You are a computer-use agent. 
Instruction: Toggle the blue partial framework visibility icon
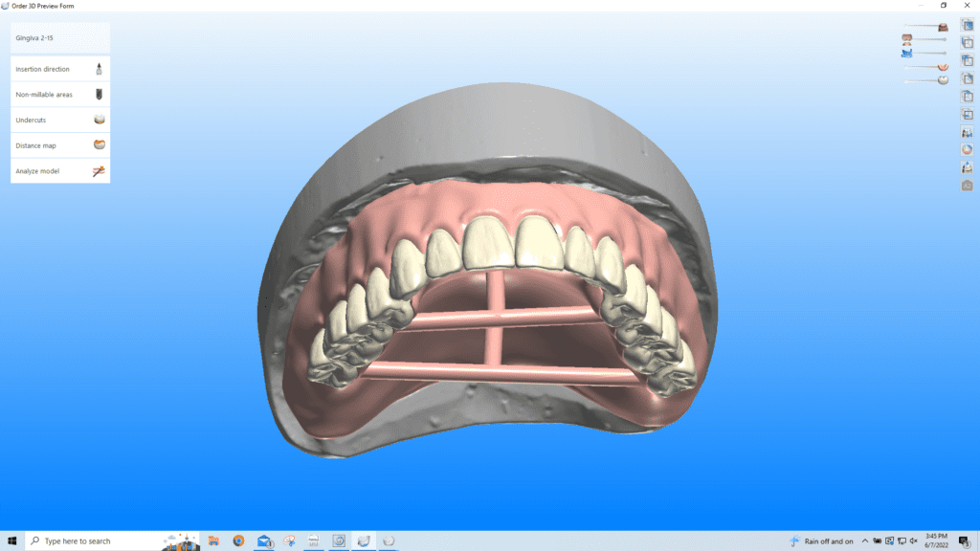pos(906,53)
